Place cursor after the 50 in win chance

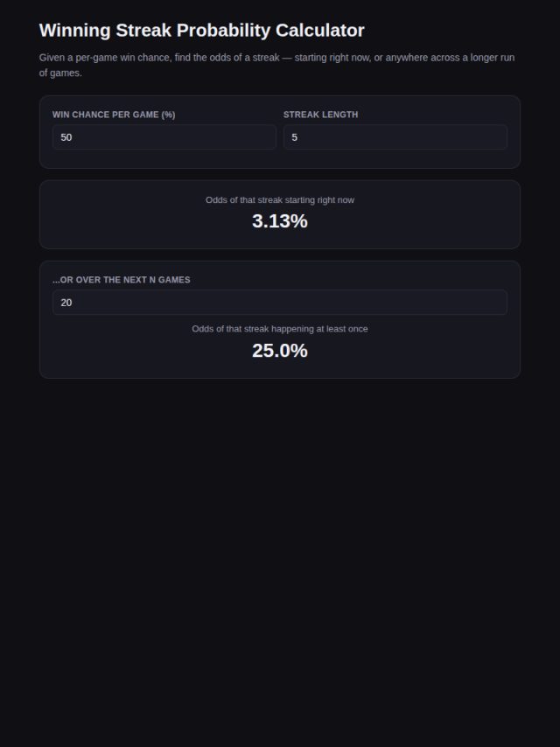(73, 137)
